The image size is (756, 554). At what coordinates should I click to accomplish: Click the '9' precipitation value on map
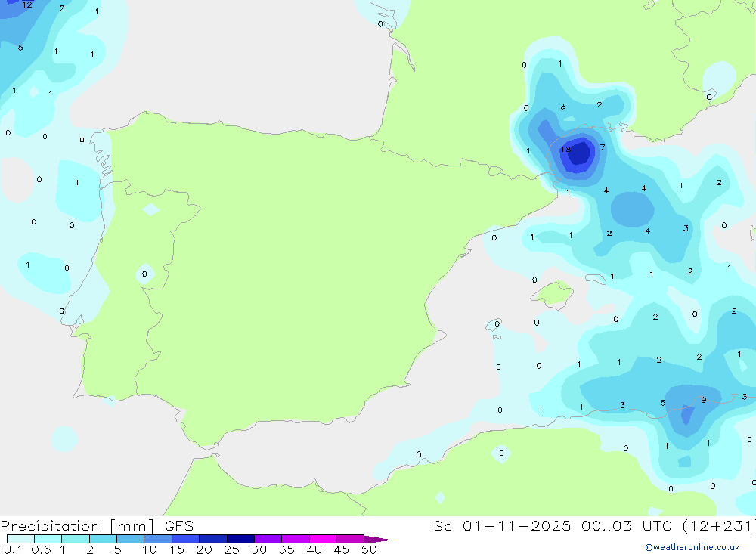(x=703, y=400)
